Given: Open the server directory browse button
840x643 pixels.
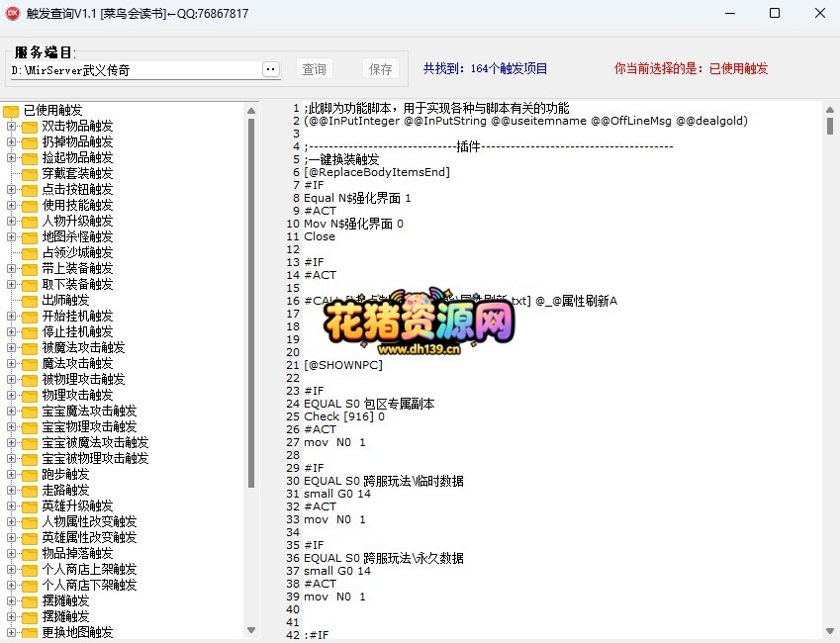Looking at the screenshot, I should click(x=271, y=69).
